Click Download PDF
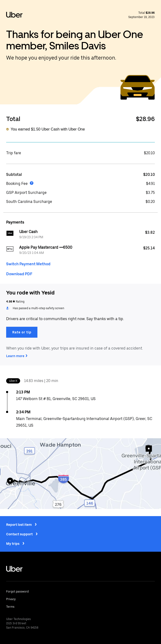The width and height of the screenshot is (161, 644). (x=19, y=274)
